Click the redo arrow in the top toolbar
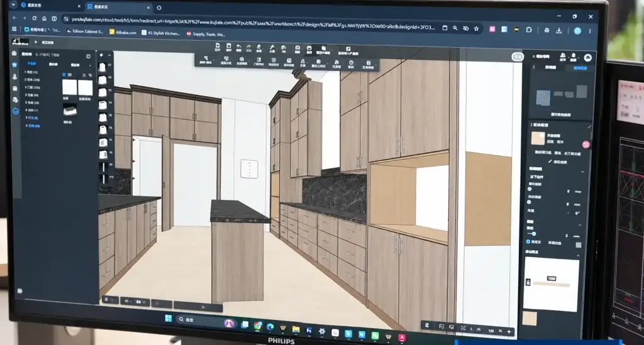This screenshot has height=345, width=644. pos(248,47)
